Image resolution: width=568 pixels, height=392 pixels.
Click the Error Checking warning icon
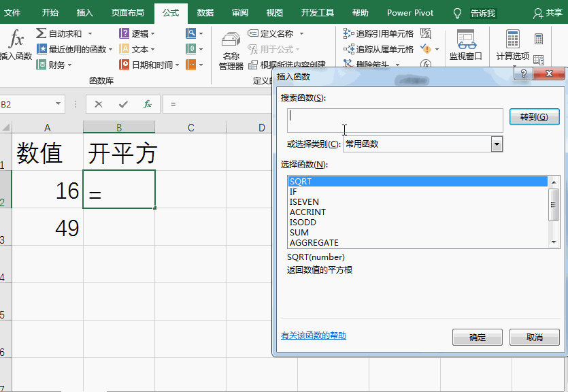(426, 48)
